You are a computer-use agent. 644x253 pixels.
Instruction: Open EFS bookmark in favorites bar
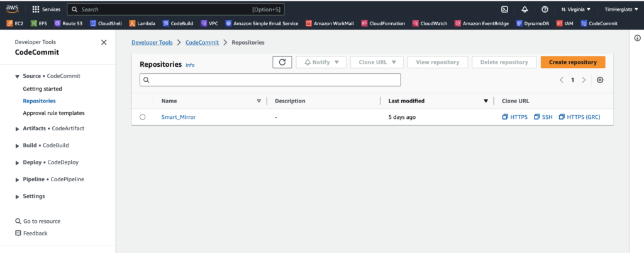click(39, 23)
